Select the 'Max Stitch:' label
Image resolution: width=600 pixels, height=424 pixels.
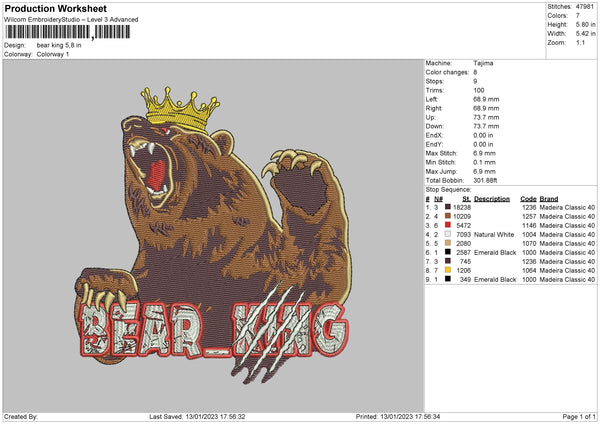(x=441, y=153)
